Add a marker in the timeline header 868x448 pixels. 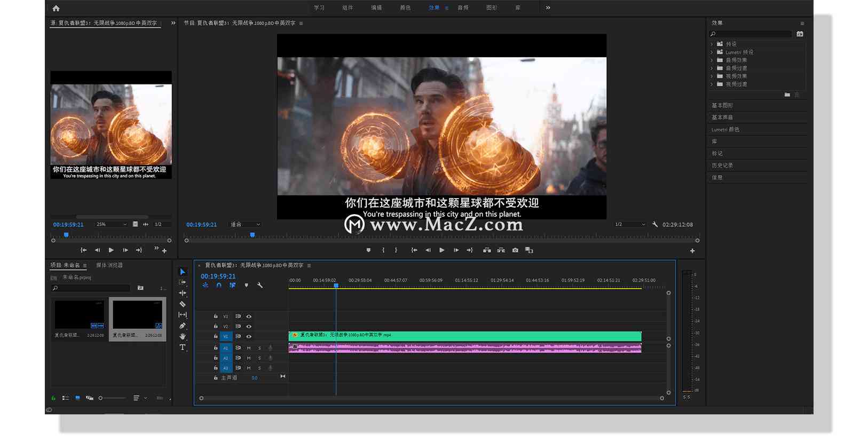click(246, 285)
